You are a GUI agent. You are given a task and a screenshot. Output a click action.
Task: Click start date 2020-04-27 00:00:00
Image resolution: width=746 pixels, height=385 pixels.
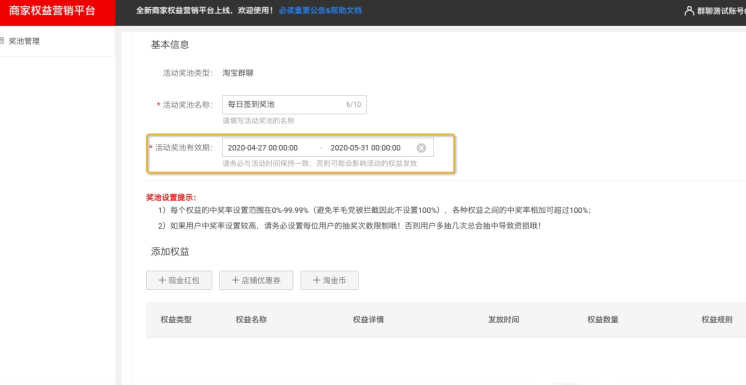[x=263, y=148]
